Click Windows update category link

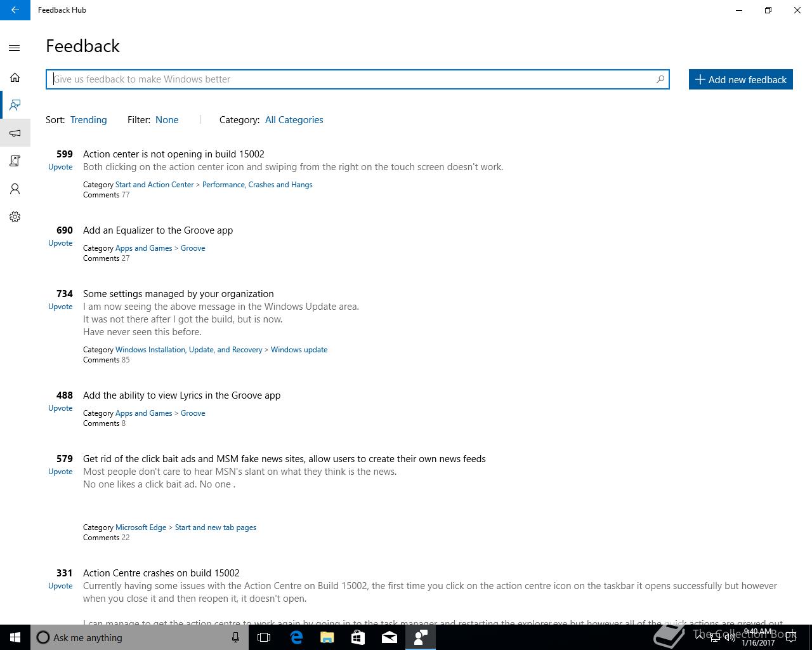pyautogui.click(x=299, y=350)
